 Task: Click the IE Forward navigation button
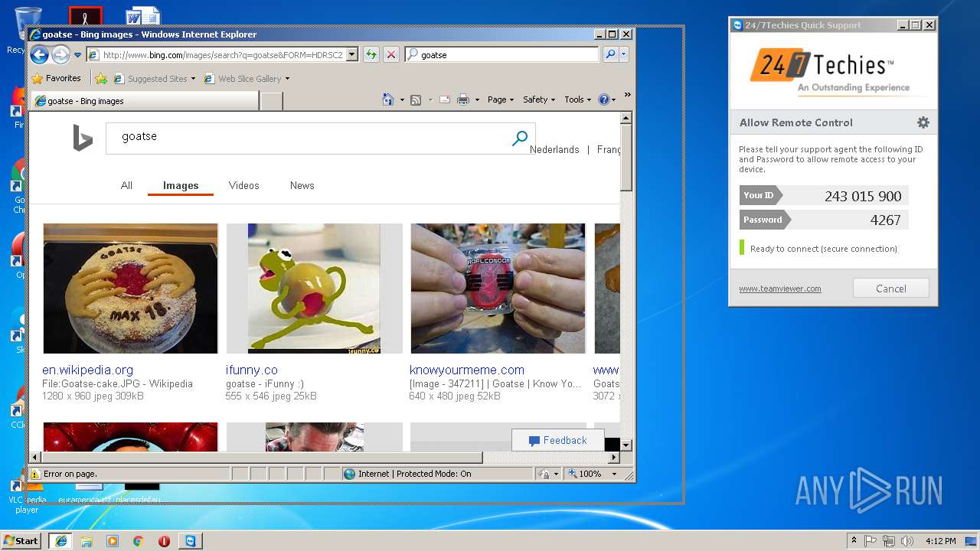point(60,54)
